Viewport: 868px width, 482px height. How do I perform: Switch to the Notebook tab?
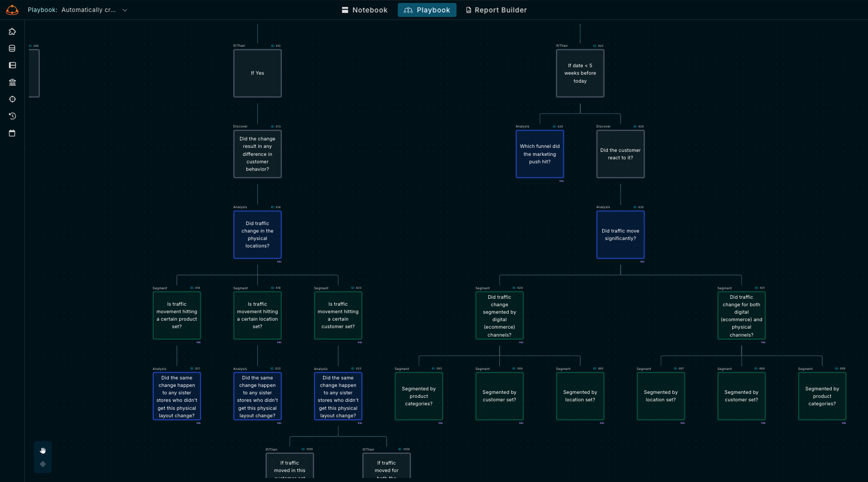(x=364, y=10)
